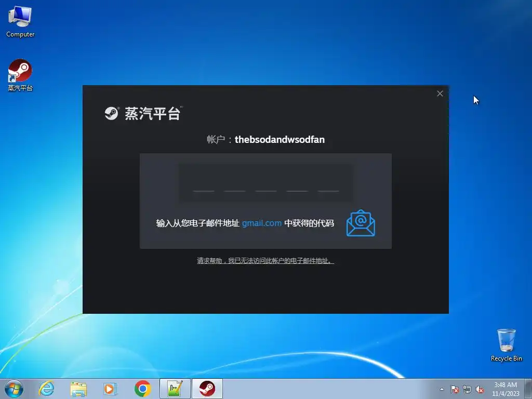This screenshot has height=399, width=532.
Task: Switch to the Notepad++ taskbar button
Action: coord(175,389)
